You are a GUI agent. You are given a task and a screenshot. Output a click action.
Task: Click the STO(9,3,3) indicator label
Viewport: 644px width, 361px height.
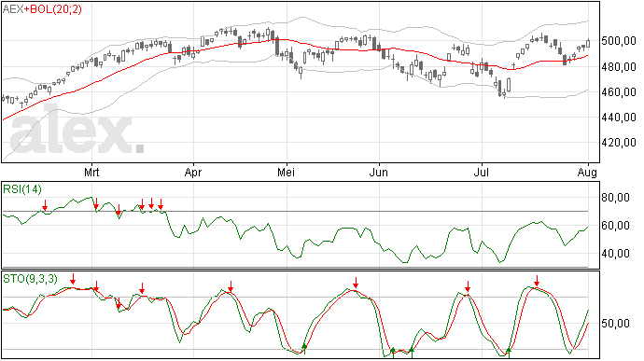(30, 279)
